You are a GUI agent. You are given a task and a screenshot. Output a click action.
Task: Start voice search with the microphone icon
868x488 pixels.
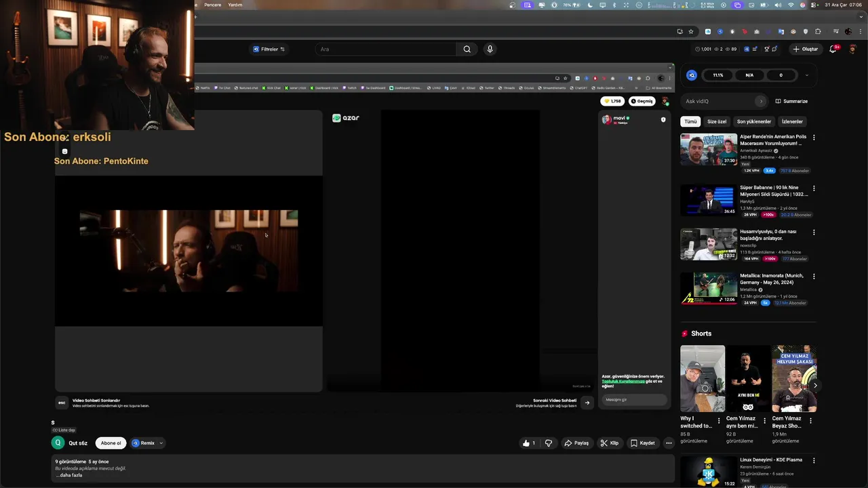coord(490,49)
